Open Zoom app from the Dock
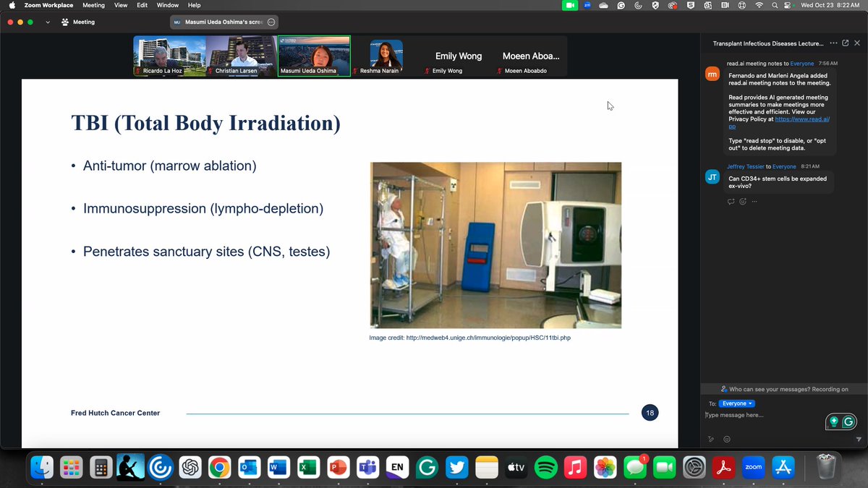Viewport: 868px width, 488px height. coord(753,468)
